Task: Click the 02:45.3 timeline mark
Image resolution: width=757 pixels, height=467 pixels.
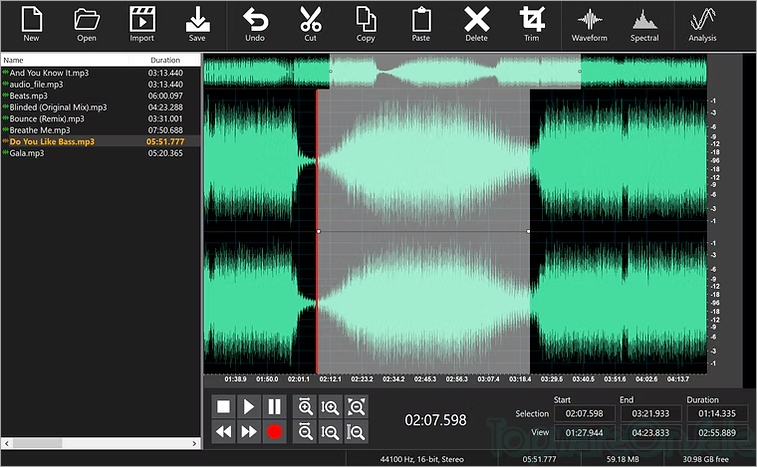Action: pyautogui.click(x=425, y=379)
